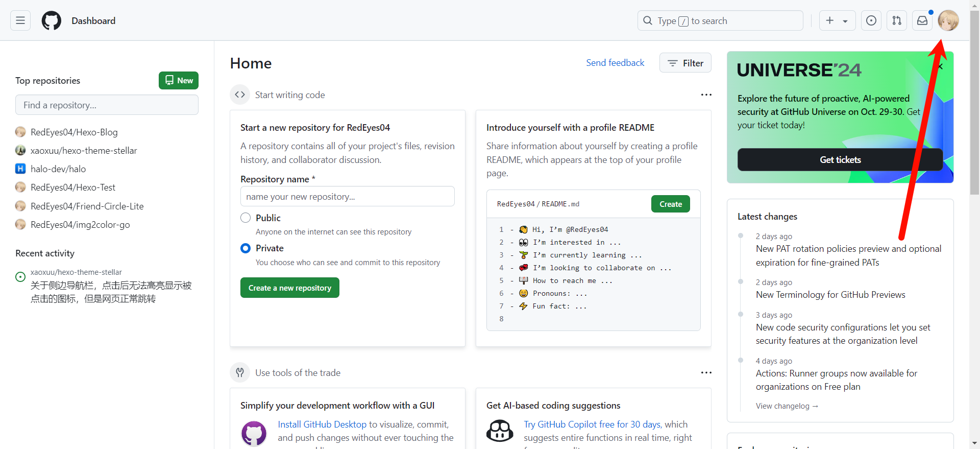
Task: Open the Issues icon in header
Action: (871, 20)
